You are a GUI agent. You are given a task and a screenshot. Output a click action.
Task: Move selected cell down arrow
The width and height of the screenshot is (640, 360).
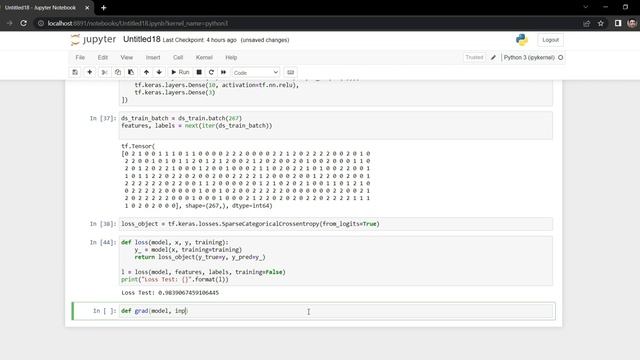coord(159,72)
